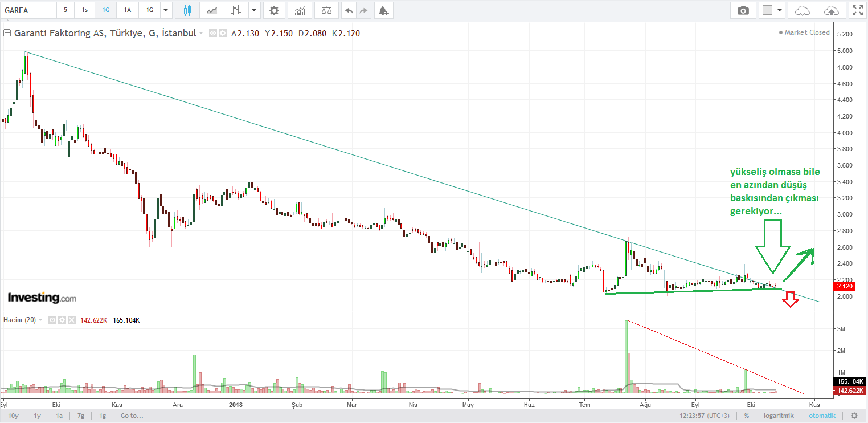This screenshot has height=423, width=868.
Task: Save chart layout to cloud
Action: point(831,10)
